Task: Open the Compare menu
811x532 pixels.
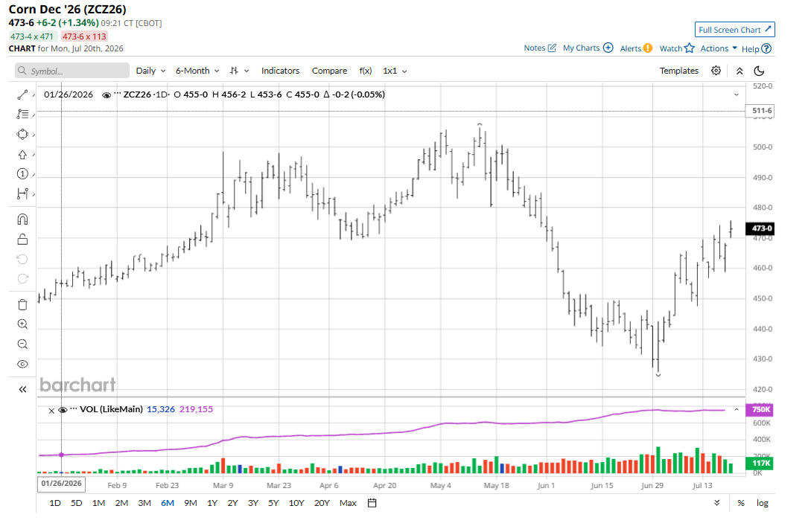Action: [329, 71]
